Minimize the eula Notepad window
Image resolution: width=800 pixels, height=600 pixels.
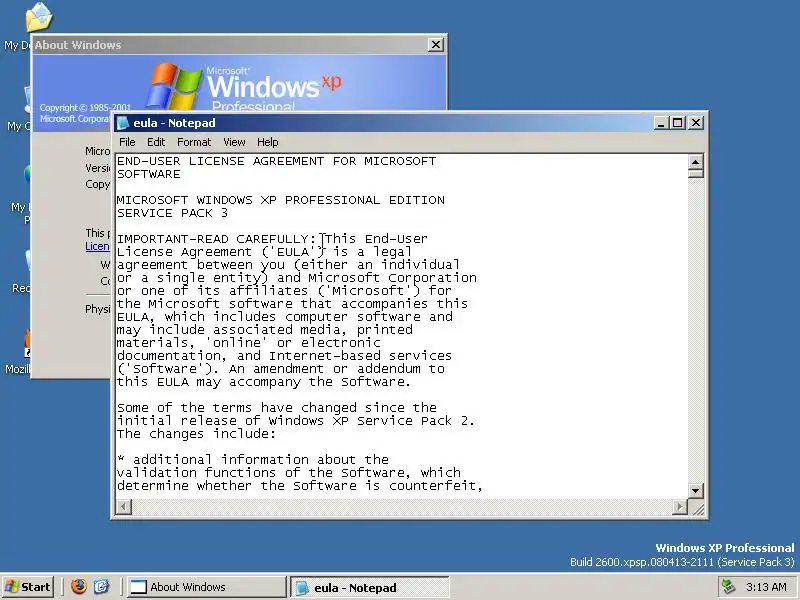pos(661,123)
